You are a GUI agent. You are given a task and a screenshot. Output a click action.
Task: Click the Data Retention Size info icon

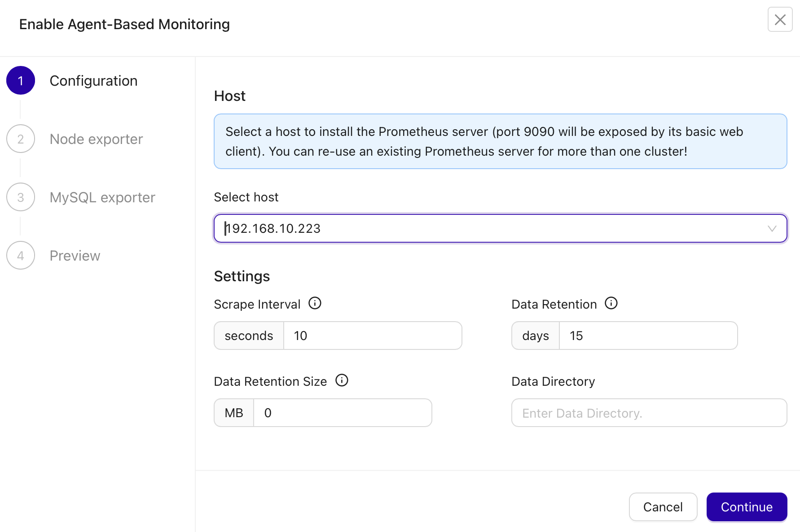click(x=342, y=380)
